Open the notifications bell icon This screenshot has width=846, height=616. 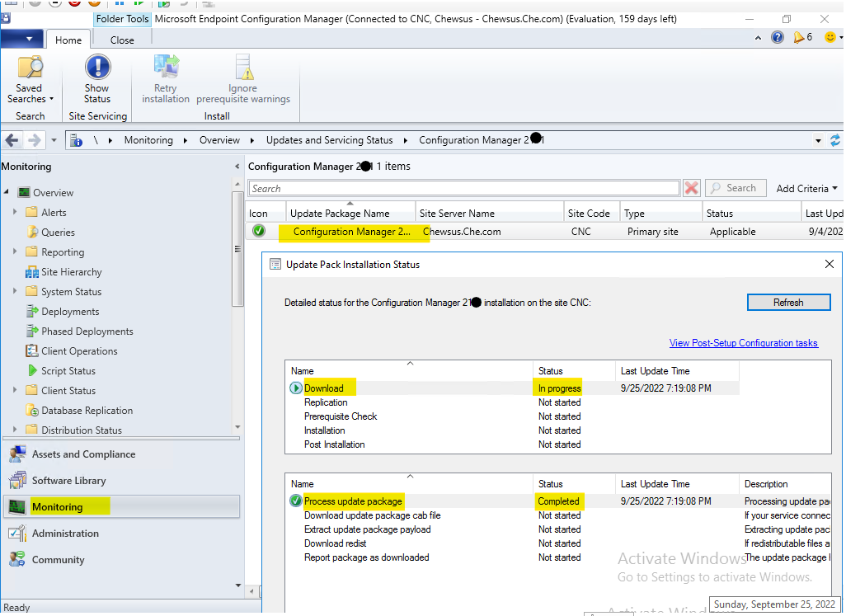click(798, 37)
